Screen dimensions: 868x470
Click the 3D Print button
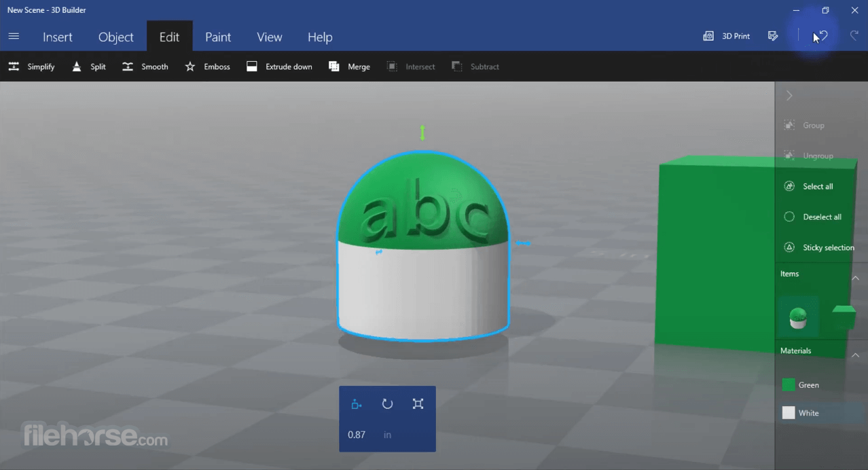(726, 36)
